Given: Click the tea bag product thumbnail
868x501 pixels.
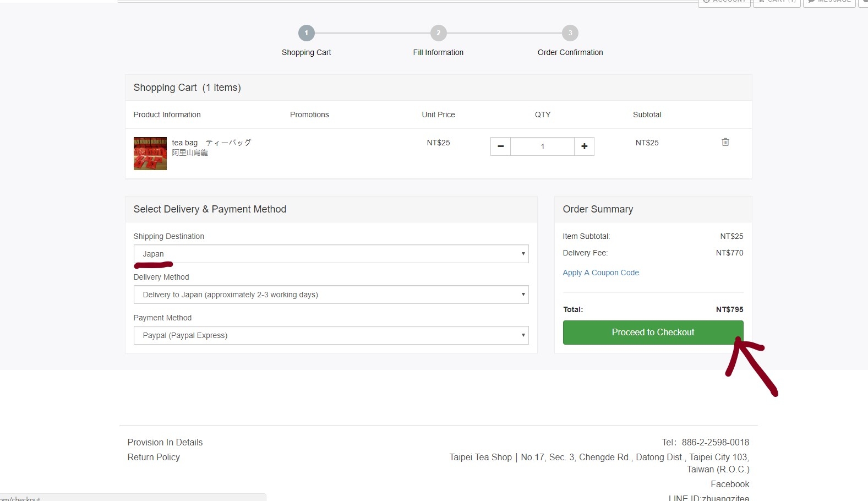Looking at the screenshot, I should (x=150, y=154).
